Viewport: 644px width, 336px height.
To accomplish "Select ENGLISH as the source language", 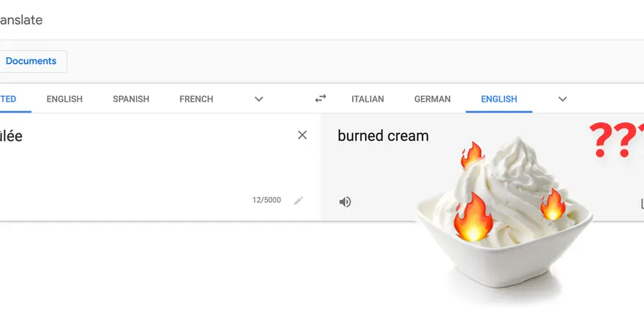I will coord(64,99).
